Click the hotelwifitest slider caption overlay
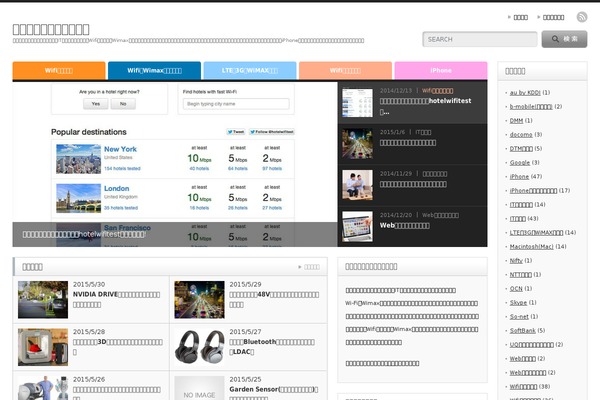This screenshot has width=600, height=400. click(175, 234)
